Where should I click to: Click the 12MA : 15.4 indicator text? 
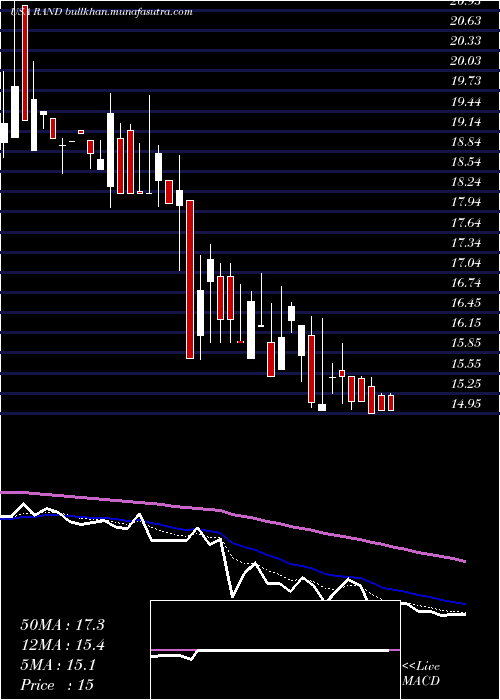point(62,645)
